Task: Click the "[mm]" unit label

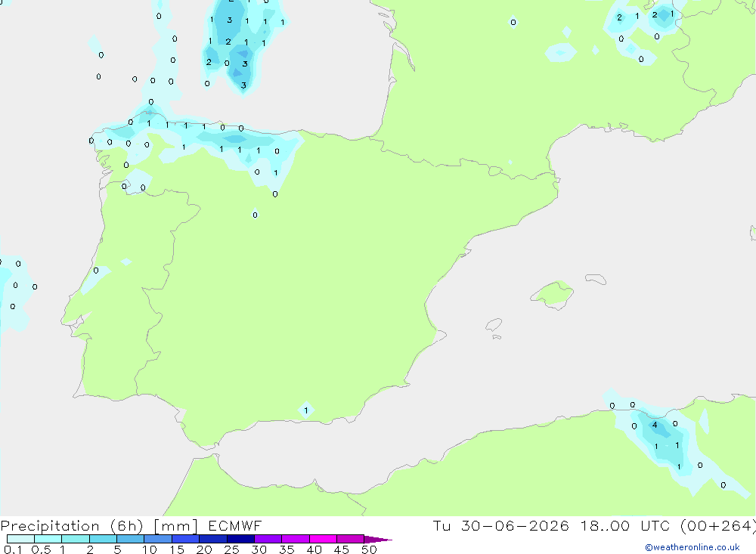Action: 176,526
